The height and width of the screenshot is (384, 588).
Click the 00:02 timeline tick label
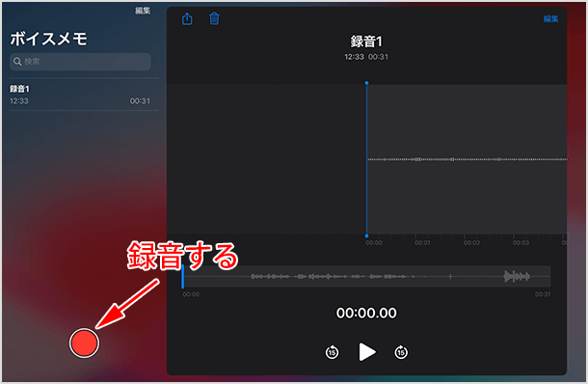coord(471,243)
